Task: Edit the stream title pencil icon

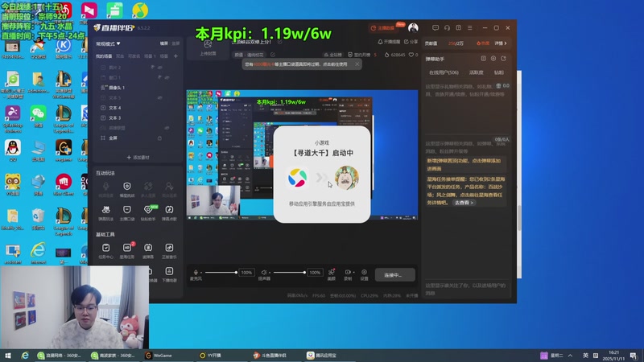Action: tap(279, 42)
